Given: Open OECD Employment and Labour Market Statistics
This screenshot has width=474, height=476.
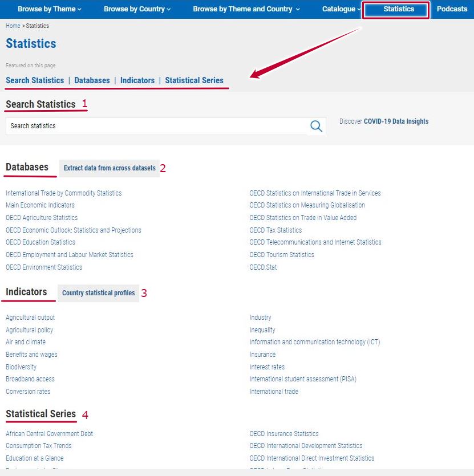Looking at the screenshot, I should click(x=70, y=255).
